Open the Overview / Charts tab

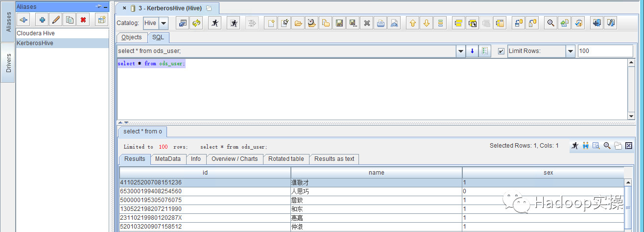pos(235,159)
